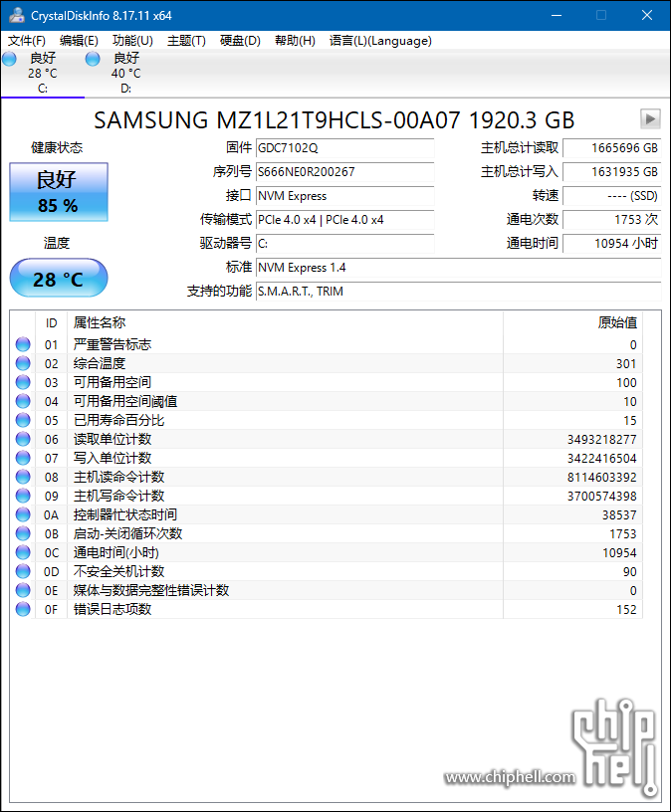The height and width of the screenshot is (812, 671).
Task: Click the standard field NVM Express 1.4
Action: click(459, 268)
